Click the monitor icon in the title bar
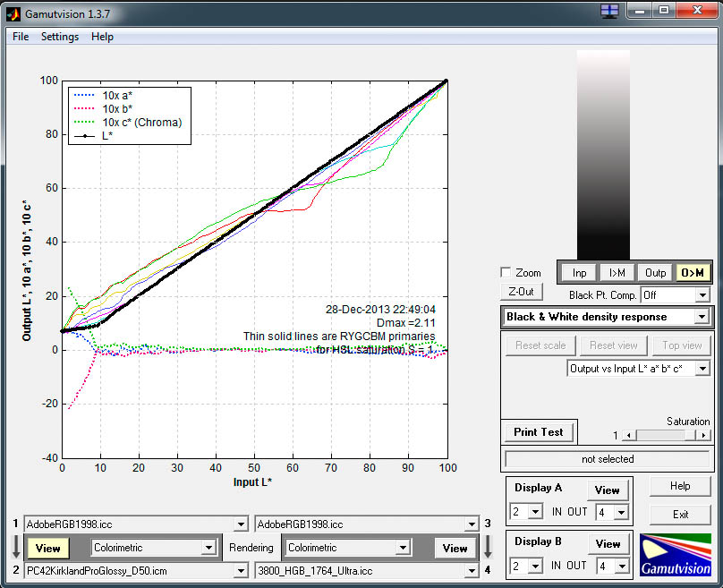This screenshot has width=723, height=588. click(x=609, y=11)
